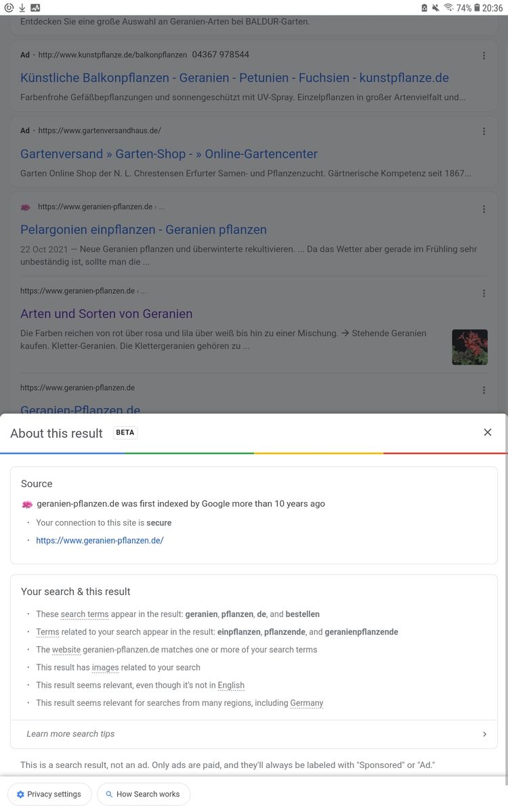Tap the geranien-pflanzen.de favicon in Source
The height and width of the screenshot is (812, 508).
27,504
